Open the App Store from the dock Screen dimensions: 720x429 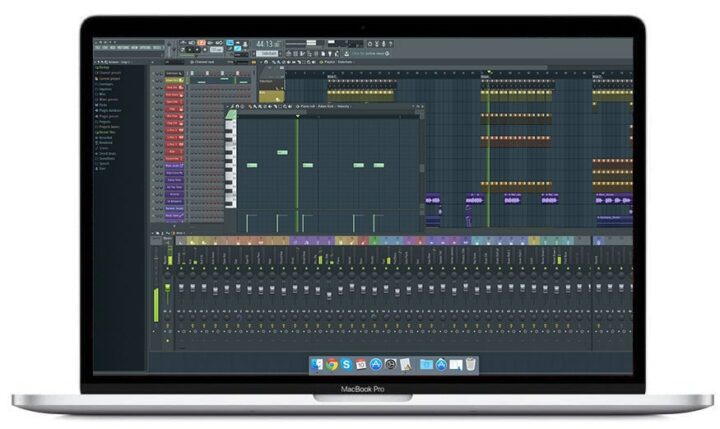376,365
